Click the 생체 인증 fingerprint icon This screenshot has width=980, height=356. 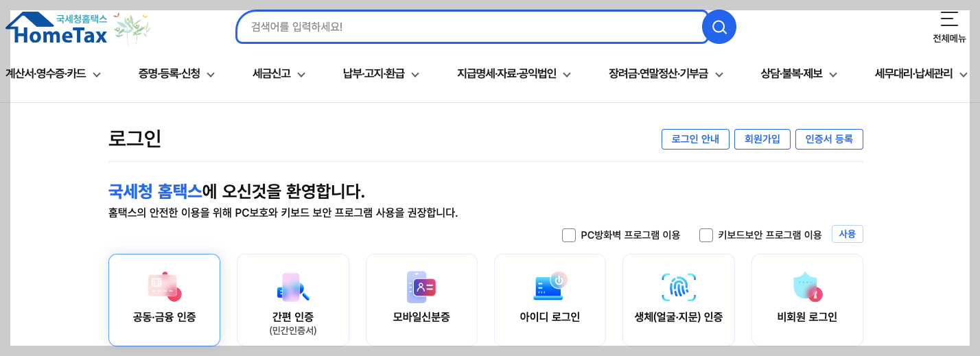pos(679,287)
